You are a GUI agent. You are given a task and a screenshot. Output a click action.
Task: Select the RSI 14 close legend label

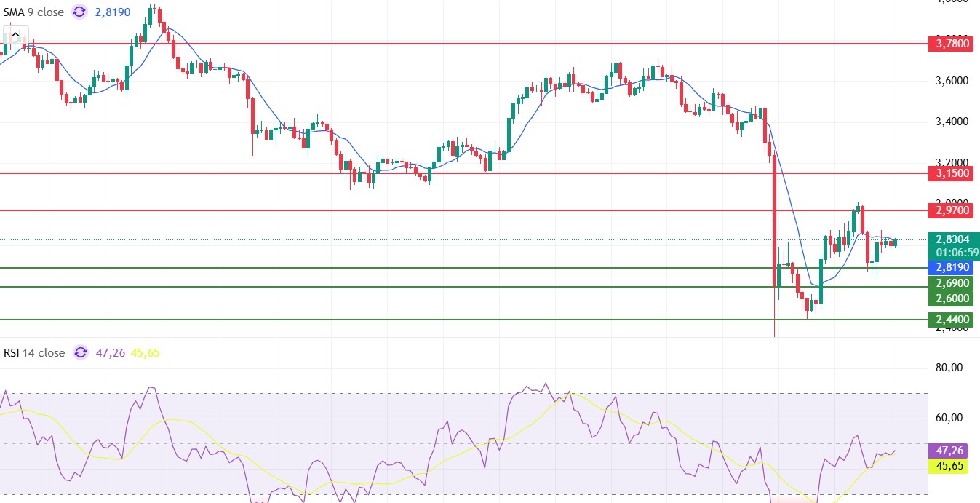point(33,353)
